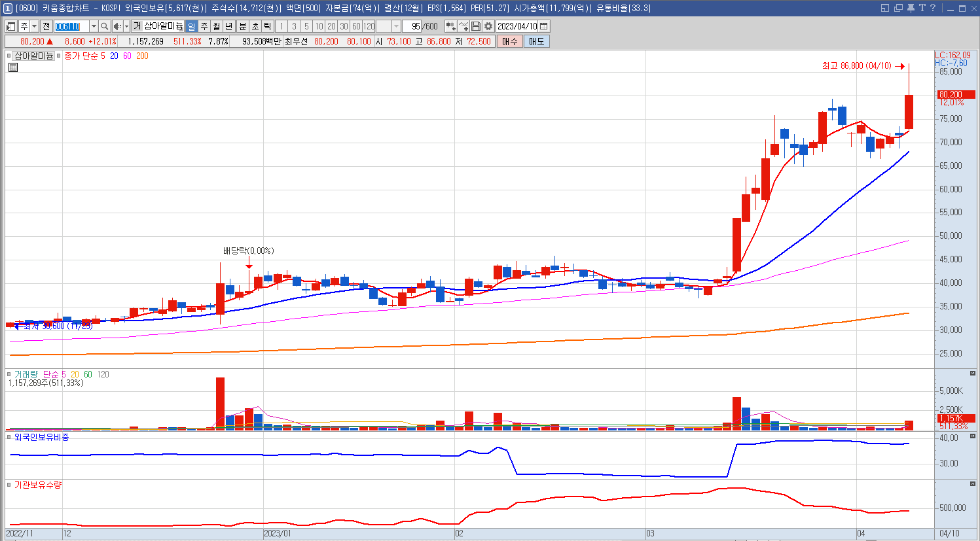Expand the speaker options dropdown arrow
The height and width of the screenshot is (541, 980).
click(126, 26)
